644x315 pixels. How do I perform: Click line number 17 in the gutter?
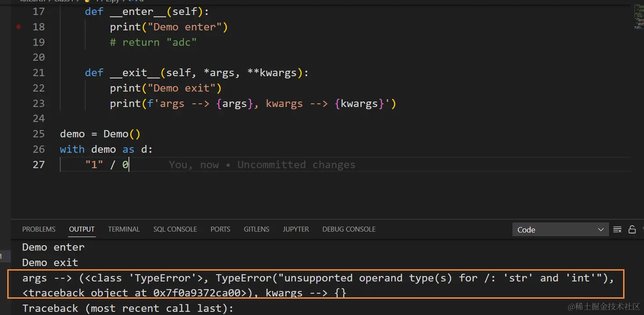[39, 11]
